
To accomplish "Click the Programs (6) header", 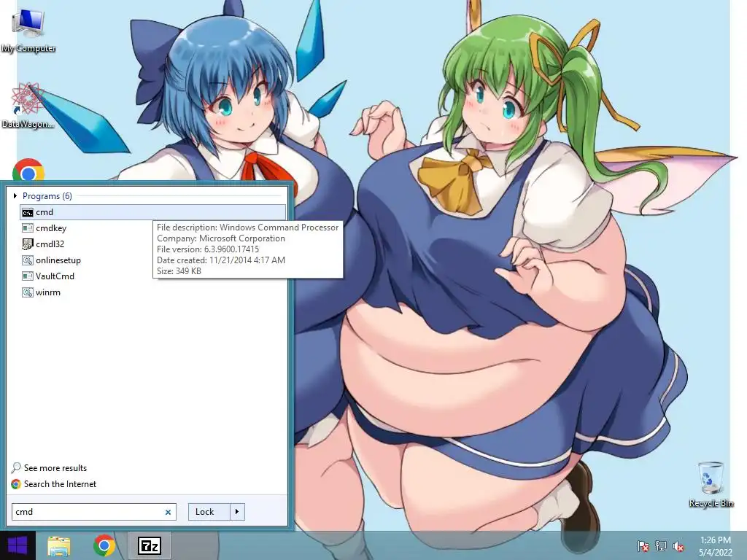I will tap(47, 195).
